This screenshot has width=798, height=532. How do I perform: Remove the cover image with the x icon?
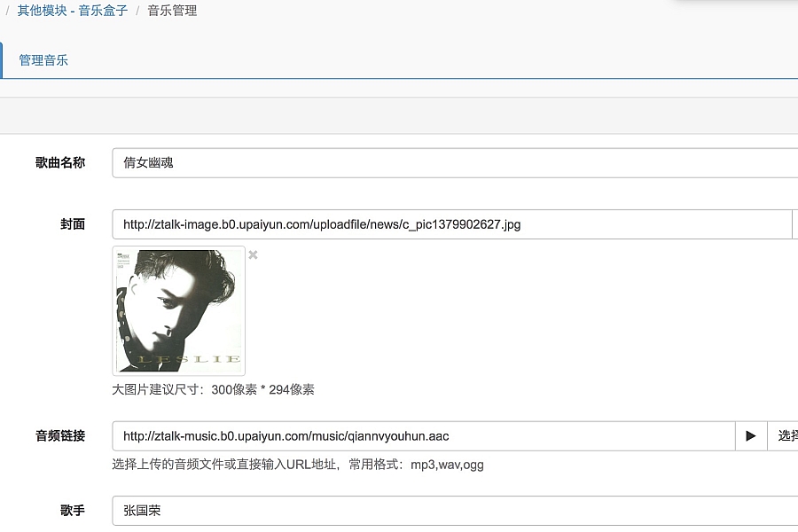point(253,254)
